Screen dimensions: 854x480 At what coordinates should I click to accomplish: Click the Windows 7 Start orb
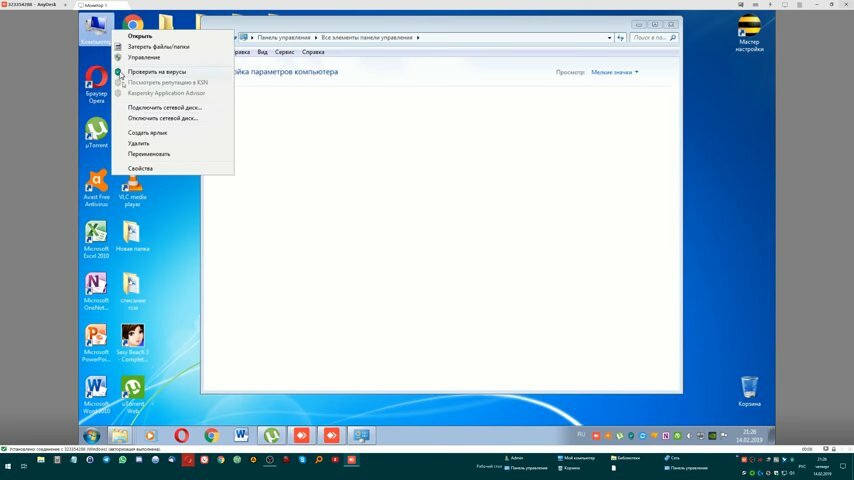click(x=92, y=435)
